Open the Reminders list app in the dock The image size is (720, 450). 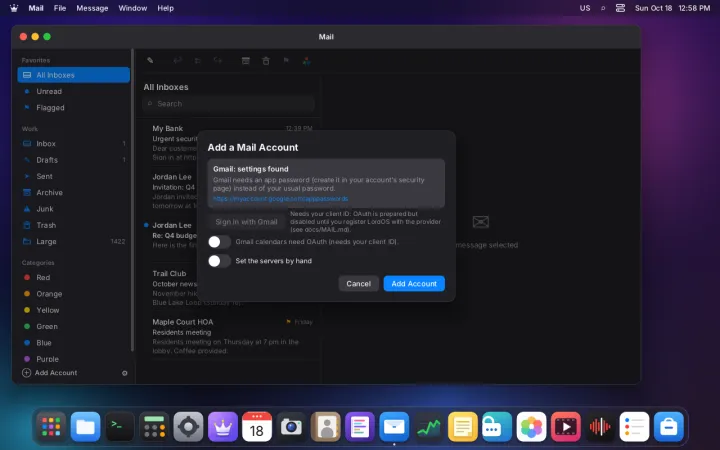coord(634,427)
